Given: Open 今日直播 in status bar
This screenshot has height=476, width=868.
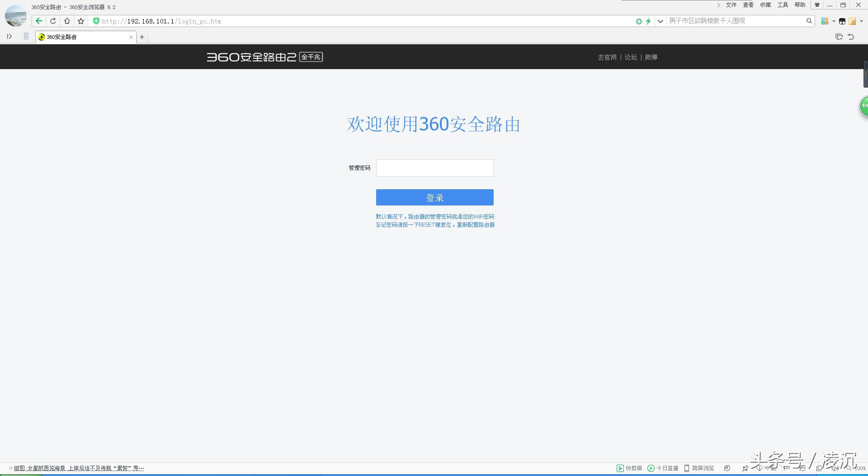Looking at the screenshot, I should 663,468.
